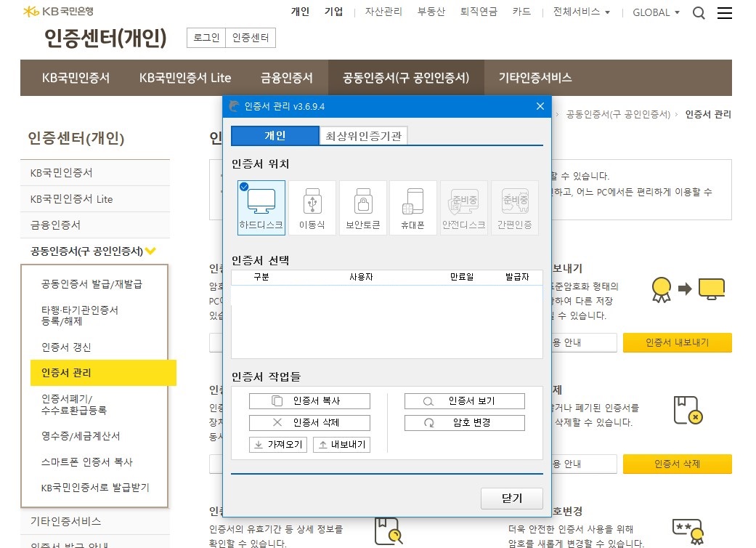This screenshot has width=756, height=548.
Task: Click the 로그인 button near the title
Action: click(x=206, y=38)
